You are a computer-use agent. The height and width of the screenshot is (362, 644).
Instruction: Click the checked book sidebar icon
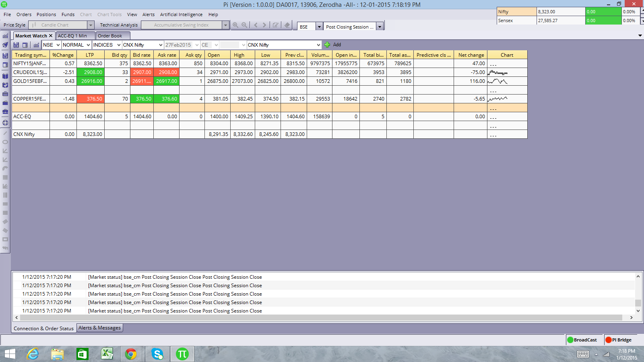5,85
